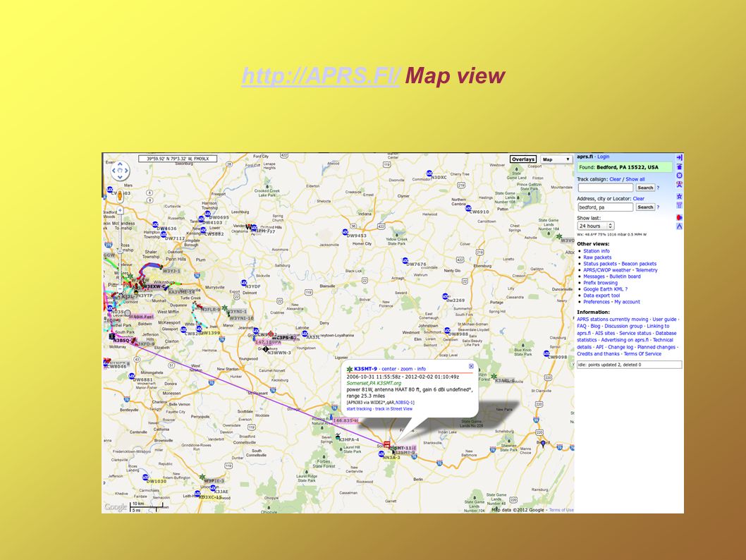This screenshot has height=560, width=746.
Task: Open the Show last 24 hours dropdown
Action: click(596, 226)
